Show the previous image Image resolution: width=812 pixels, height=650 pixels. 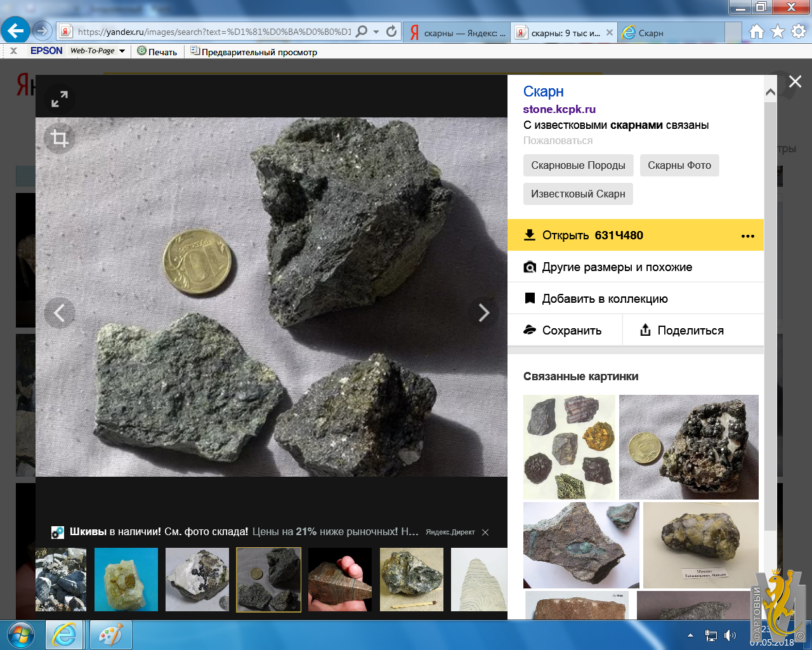(x=60, y=313)
